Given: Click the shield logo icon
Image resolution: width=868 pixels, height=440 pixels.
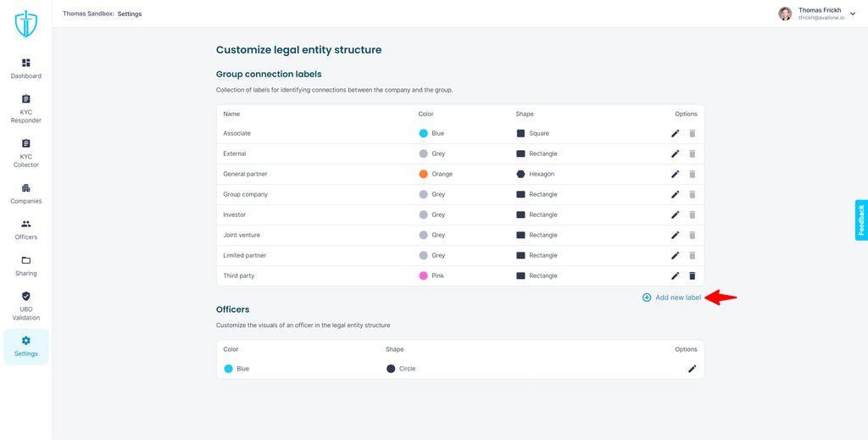Looking at the screenshot, I should (x=26, y=25).
